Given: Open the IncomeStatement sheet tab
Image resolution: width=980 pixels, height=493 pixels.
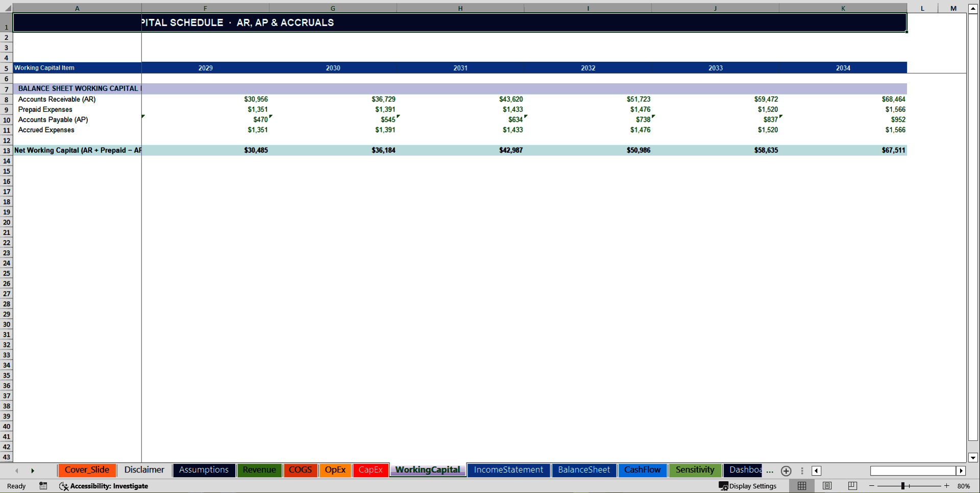Looking at the screenshot, I should point(508,470).
